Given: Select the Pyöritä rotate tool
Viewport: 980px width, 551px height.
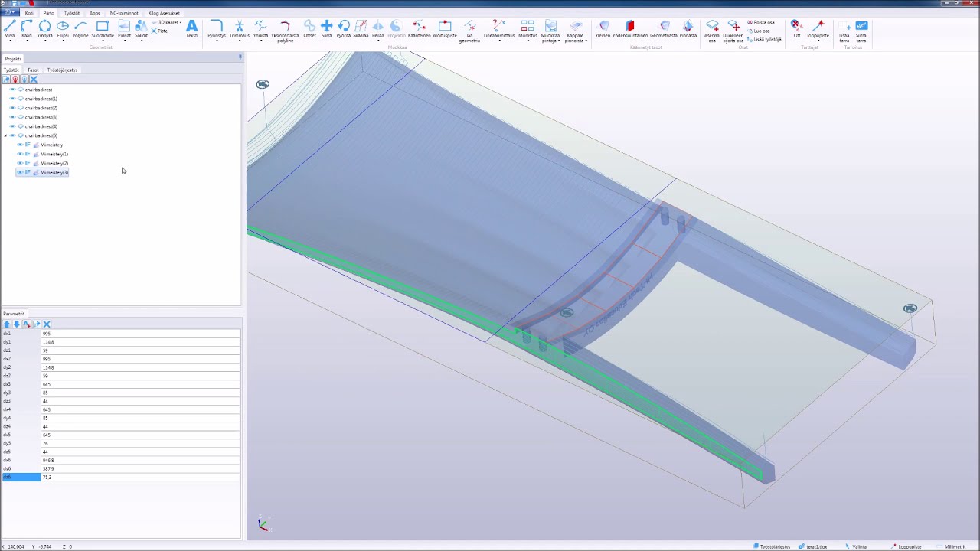Looking at the screenshot, I should click(344, 29).
